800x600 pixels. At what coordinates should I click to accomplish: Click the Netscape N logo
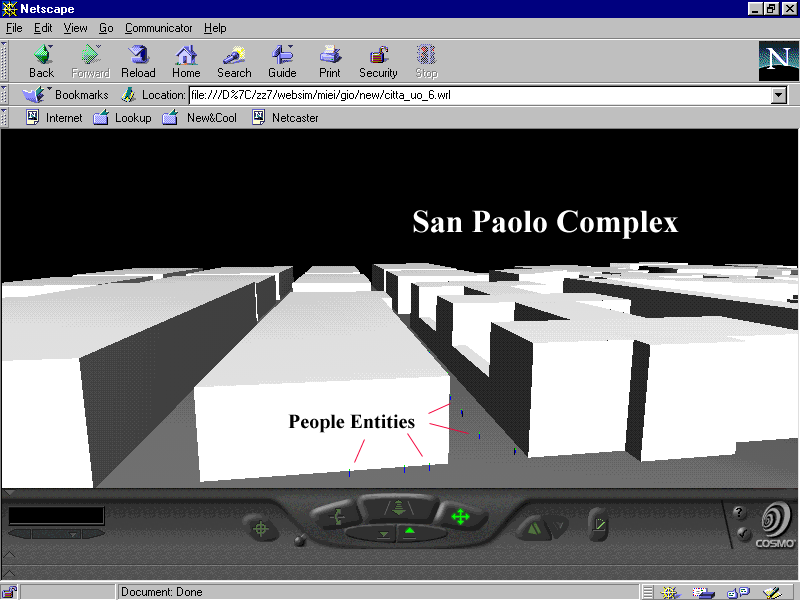778,61
